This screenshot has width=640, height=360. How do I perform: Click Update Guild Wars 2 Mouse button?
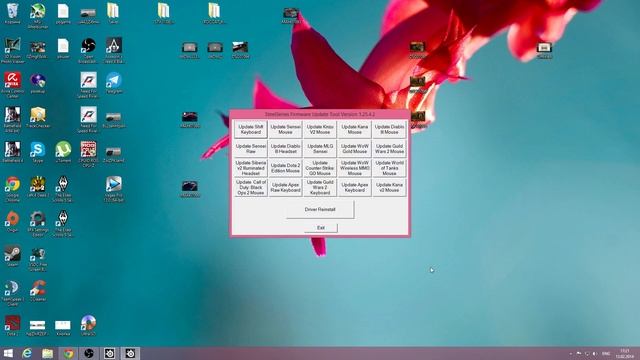(389, 149)
